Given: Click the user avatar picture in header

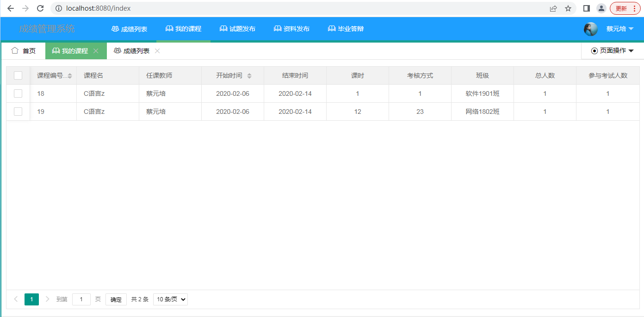Looking at the screenshot, I should pos(590,29).
